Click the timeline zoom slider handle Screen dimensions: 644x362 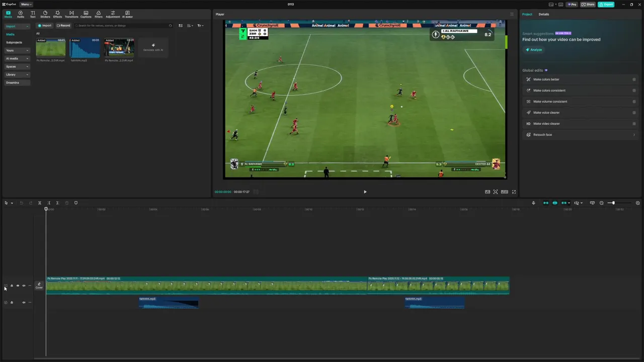tap(613, 203)
